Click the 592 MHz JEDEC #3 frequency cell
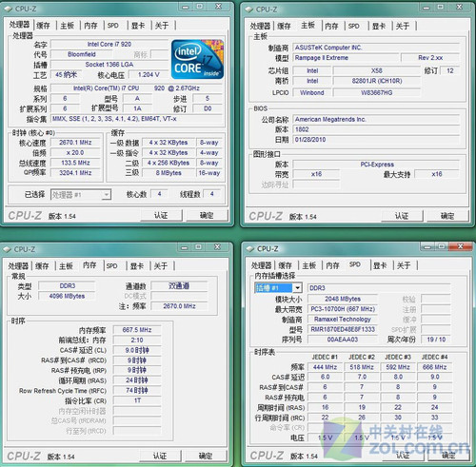The image size is (476, 467). [398, 367]
